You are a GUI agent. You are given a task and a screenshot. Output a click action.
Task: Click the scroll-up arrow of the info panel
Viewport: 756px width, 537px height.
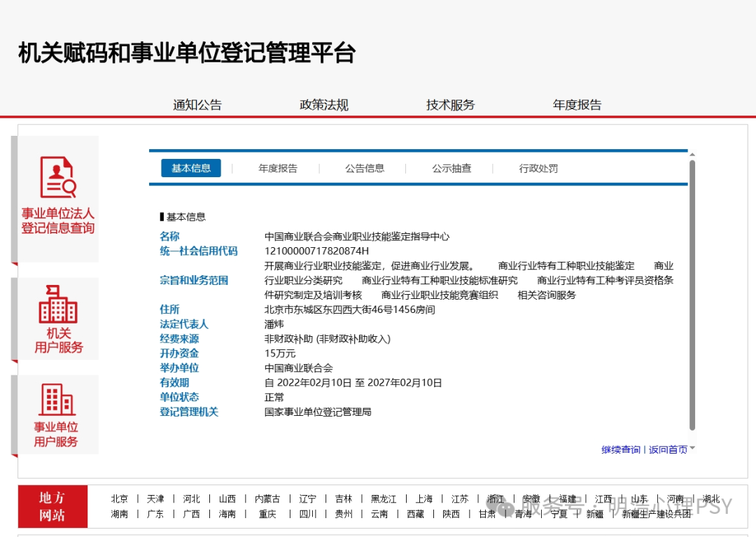coord(692,155)
